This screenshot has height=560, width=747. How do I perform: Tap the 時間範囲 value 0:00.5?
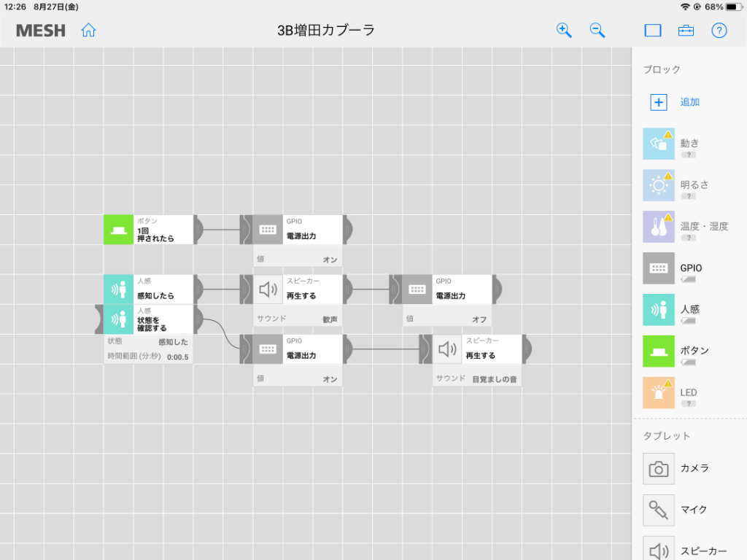pos(178,357)
